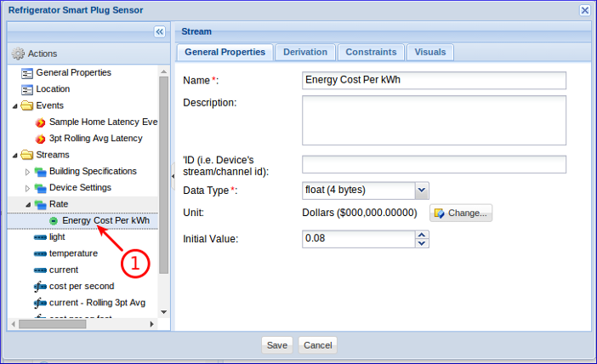597x364 pixels.
Task: Click the General Properties tree icon
Action: coord(27,73)
